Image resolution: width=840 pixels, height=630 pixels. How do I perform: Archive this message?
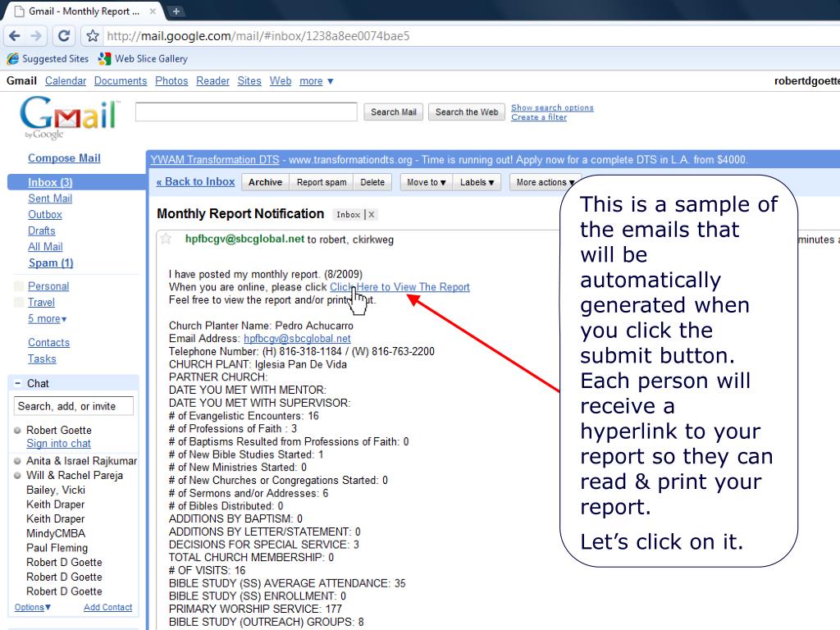265,182
